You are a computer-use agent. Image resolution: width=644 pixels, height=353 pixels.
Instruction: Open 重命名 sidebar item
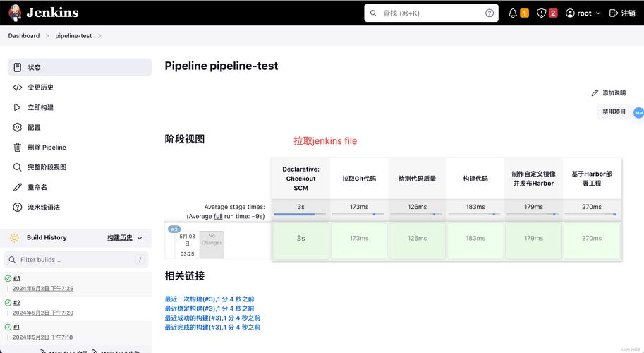coord(80,187)
